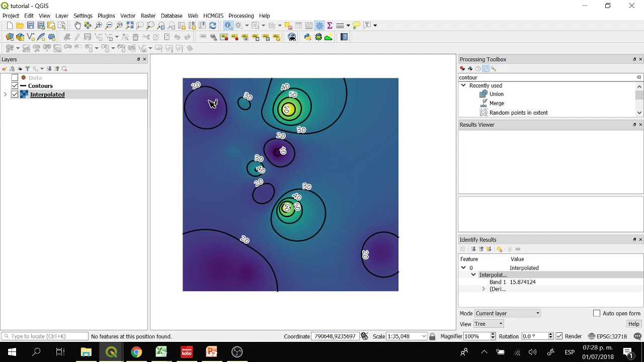644x362 pixels.
Task: Toggle visibility of Data layer
Action: tap(15, 77)
